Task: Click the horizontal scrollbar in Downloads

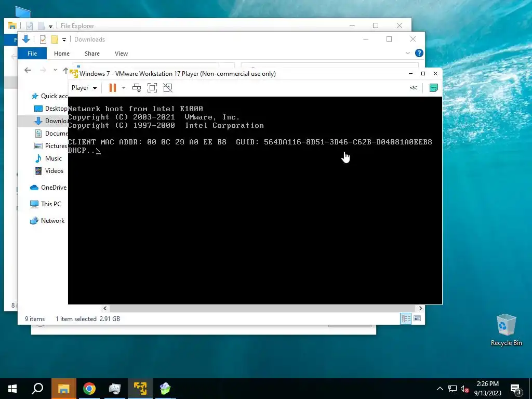Action: tap(262, 308)
